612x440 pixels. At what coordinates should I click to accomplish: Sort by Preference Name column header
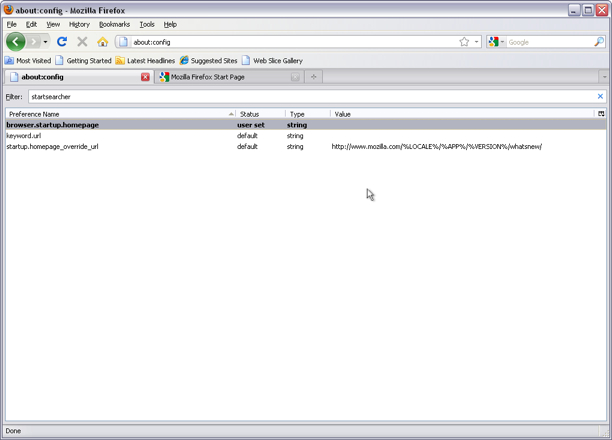(120, 114)
